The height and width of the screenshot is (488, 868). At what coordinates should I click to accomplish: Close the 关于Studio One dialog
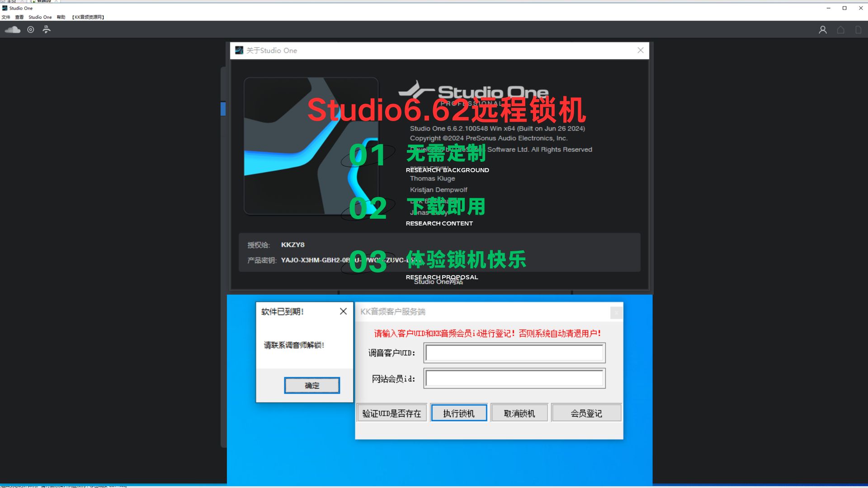[x=641, y=50]
